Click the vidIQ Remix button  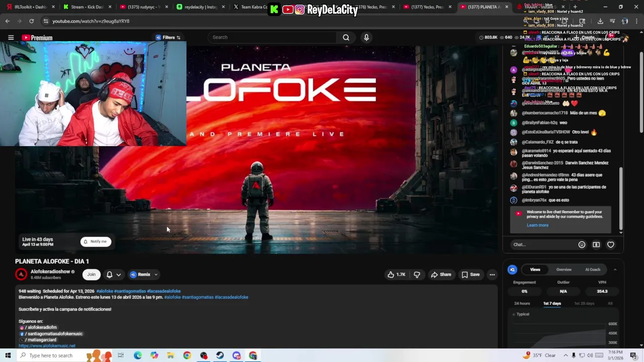[x=140, y=275]
